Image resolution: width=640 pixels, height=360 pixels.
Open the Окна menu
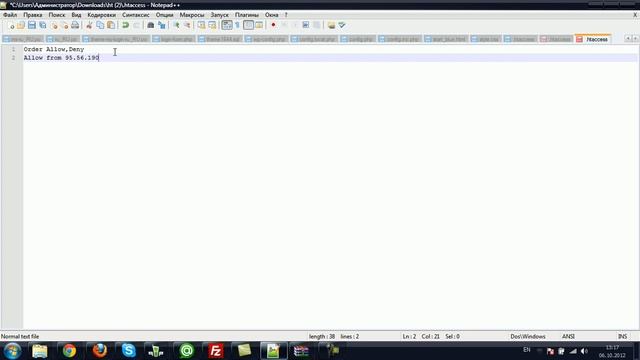pos(271,15)
